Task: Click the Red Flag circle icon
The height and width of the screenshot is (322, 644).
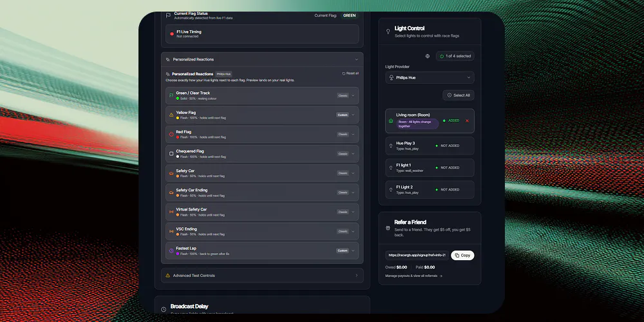Action: pos(171,135)
